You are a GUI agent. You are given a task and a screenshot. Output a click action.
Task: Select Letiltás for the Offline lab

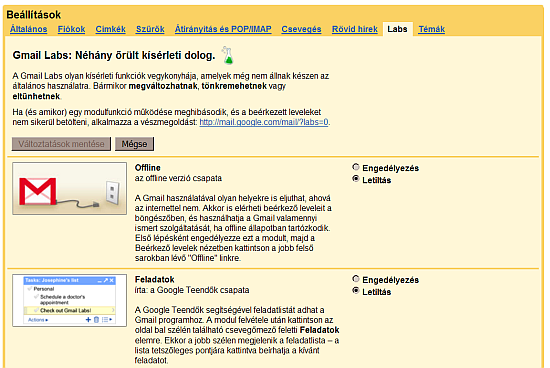pos(356,179)
